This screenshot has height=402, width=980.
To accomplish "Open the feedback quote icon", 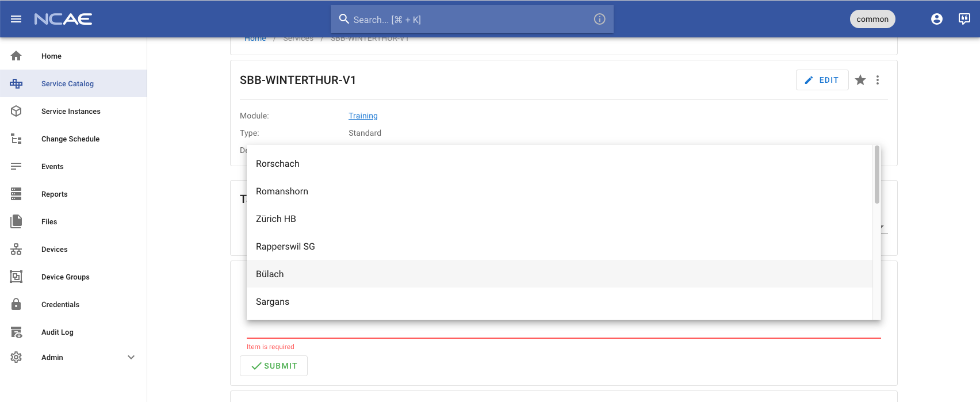I will click(x=964, y=19).
